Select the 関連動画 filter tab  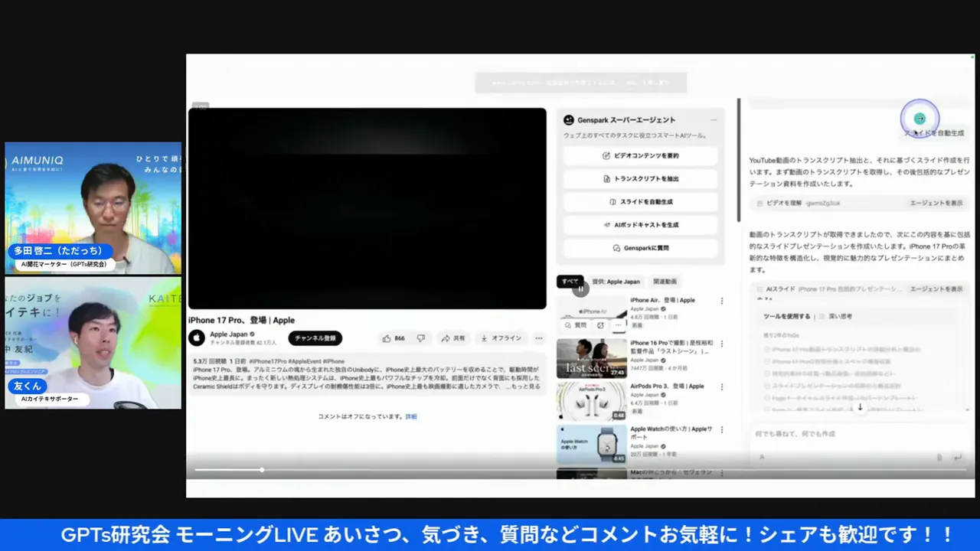point(664,282)
